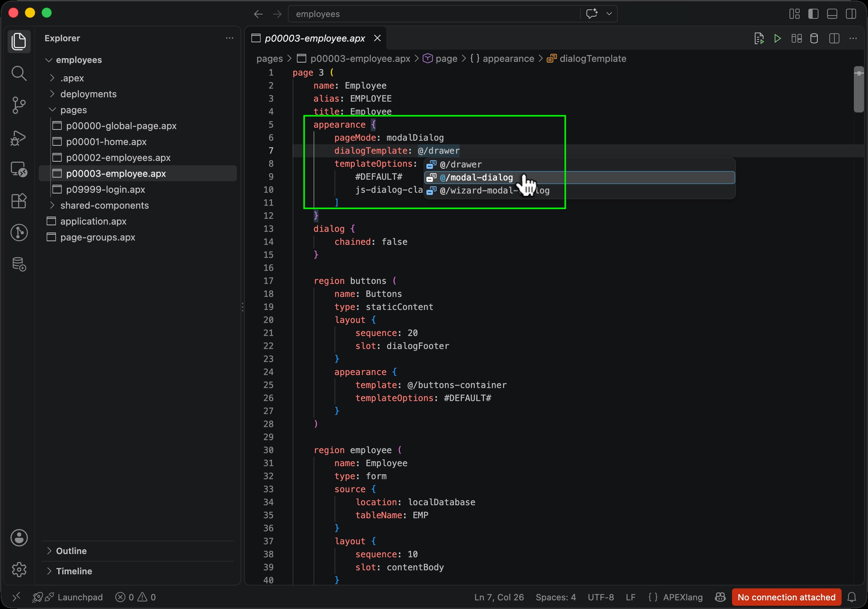
Task: Open the Copilot chat icon in title bar
Action: point(592,14)
